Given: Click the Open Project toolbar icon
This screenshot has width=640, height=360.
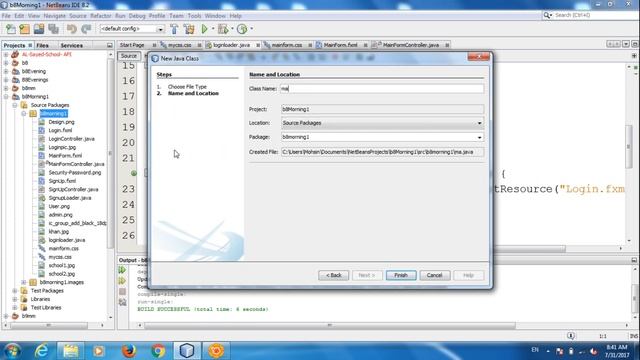Looking at the screenshot, I should tap(39, 29).
